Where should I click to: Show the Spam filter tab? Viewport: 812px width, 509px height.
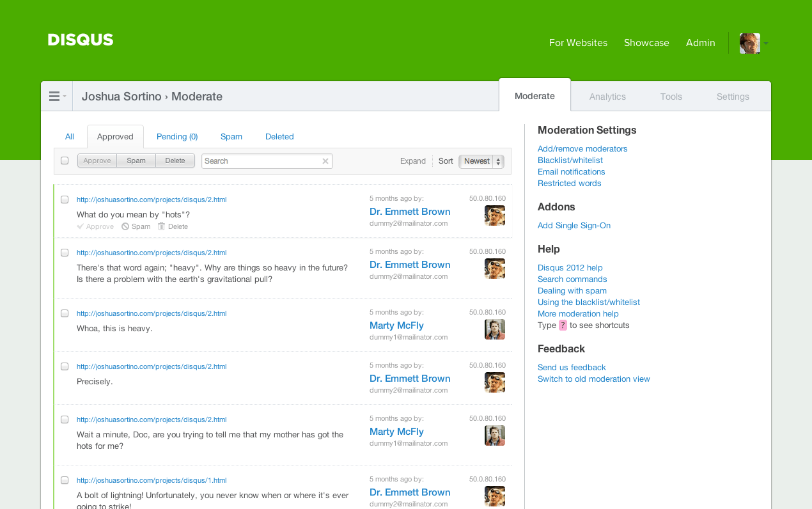[x=231, y=136]
